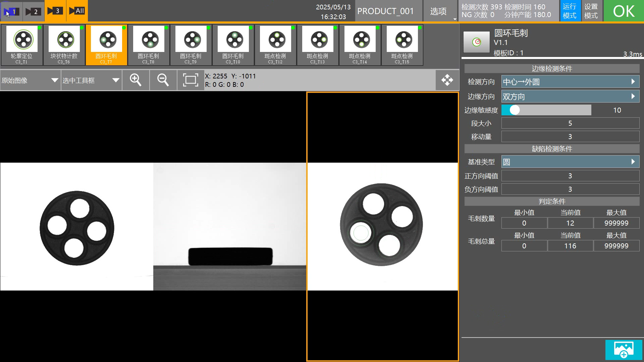The image size is (644, 362).
Task: Show All cameras view
Action: [x=76, y=11]
